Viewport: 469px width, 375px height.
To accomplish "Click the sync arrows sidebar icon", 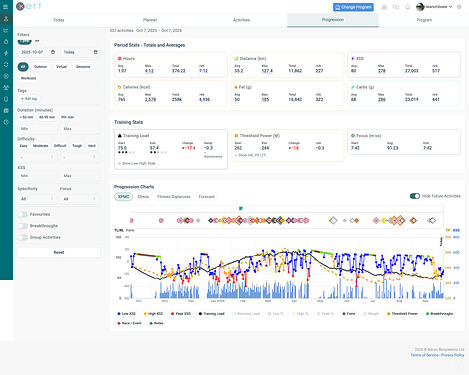I will 6,65.
